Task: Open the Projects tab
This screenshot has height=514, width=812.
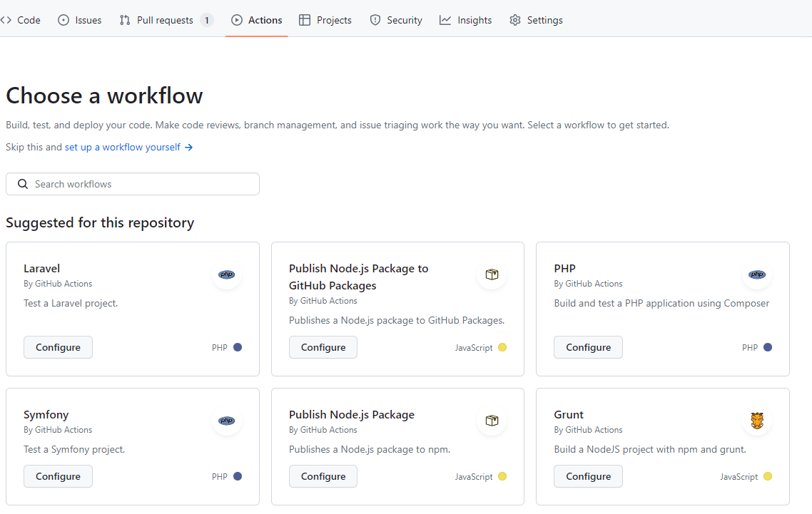Action: click(325, 20)
